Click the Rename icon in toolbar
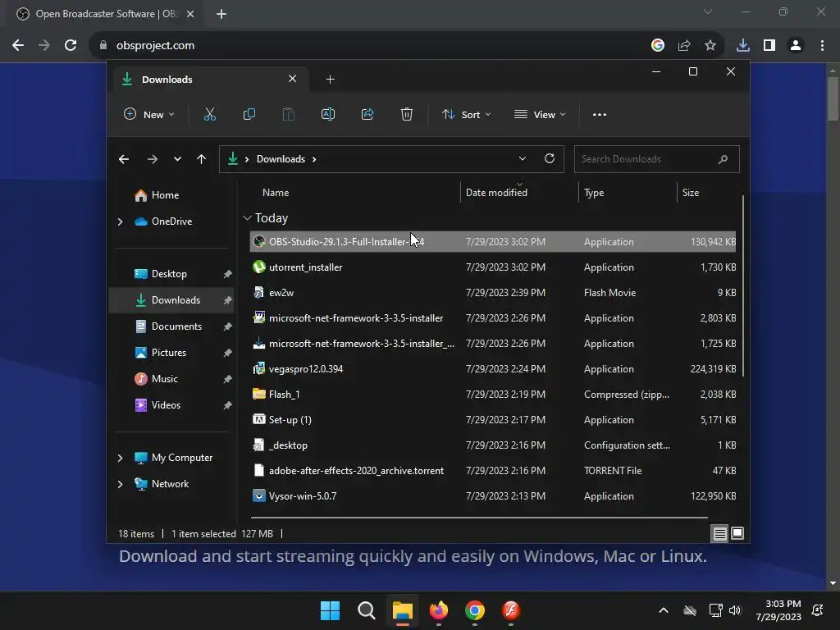 328,115
